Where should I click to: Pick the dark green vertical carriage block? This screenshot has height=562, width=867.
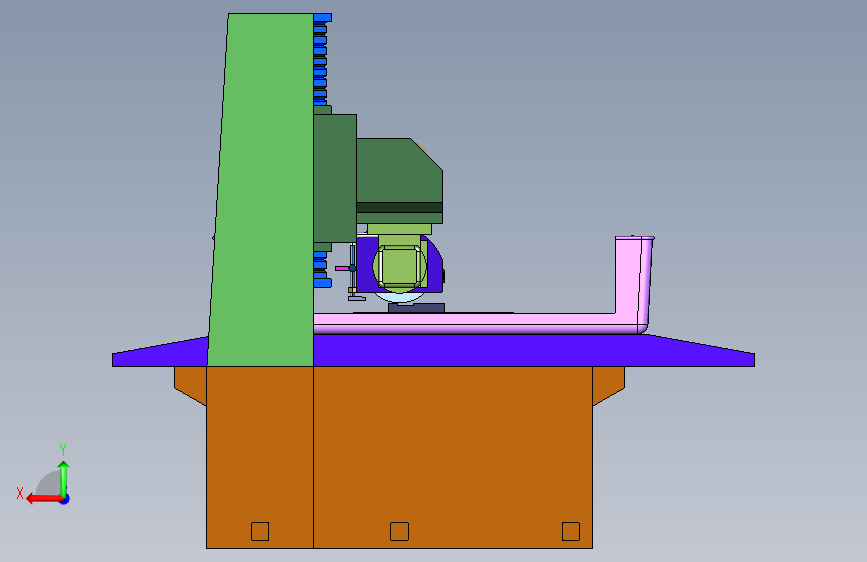click(x=335, y=178)
